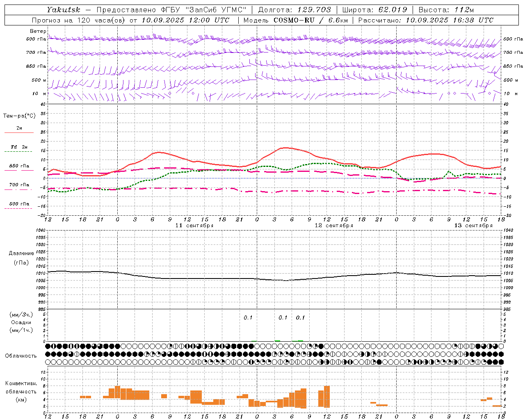The width and height of the screenshot is (525, 420).
Task: Click the "Тем-ра(°C)" axis label
Action: [x=19, y=116]
